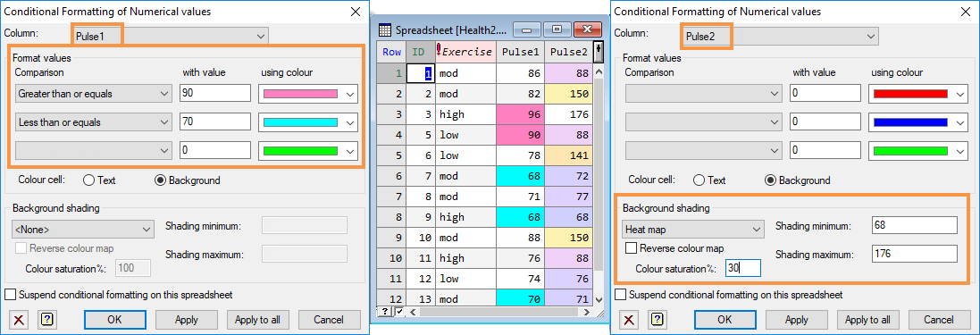Select Text radio in Pulse1 dialog
The image size is (980, 335).
click(x=88, y=180)
